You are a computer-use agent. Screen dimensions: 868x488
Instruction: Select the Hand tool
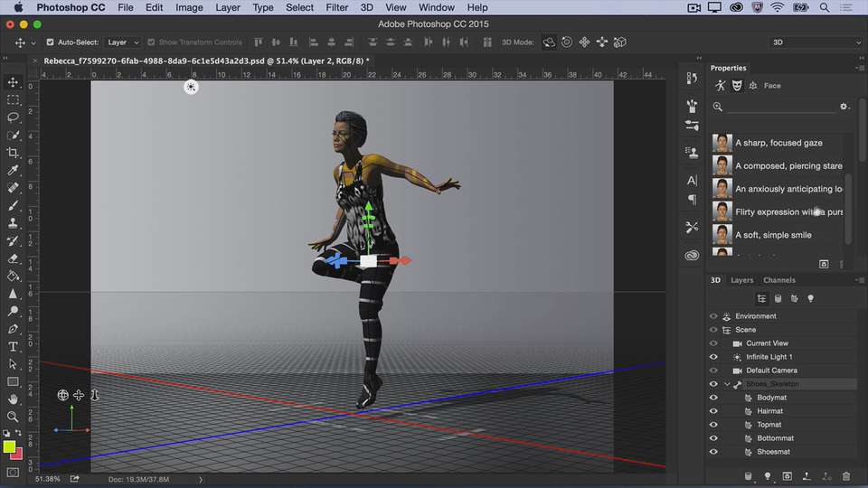(x=13, y=399)
